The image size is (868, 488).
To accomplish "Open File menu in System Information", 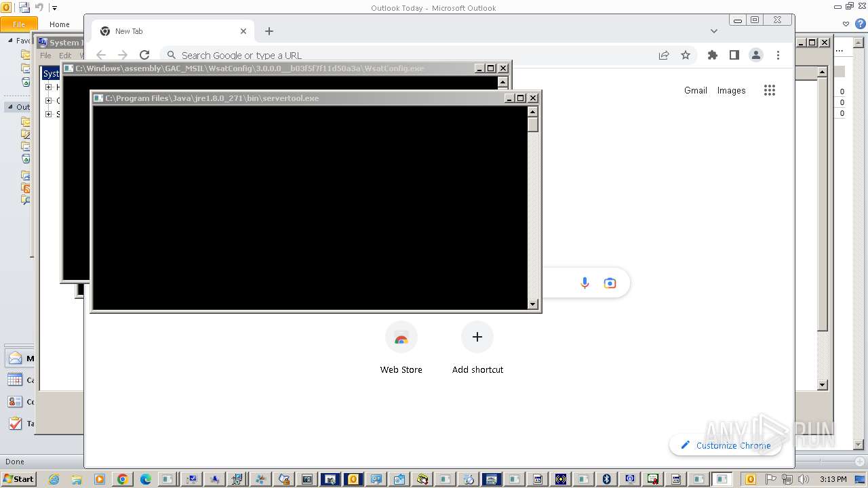I will point(45,56).
